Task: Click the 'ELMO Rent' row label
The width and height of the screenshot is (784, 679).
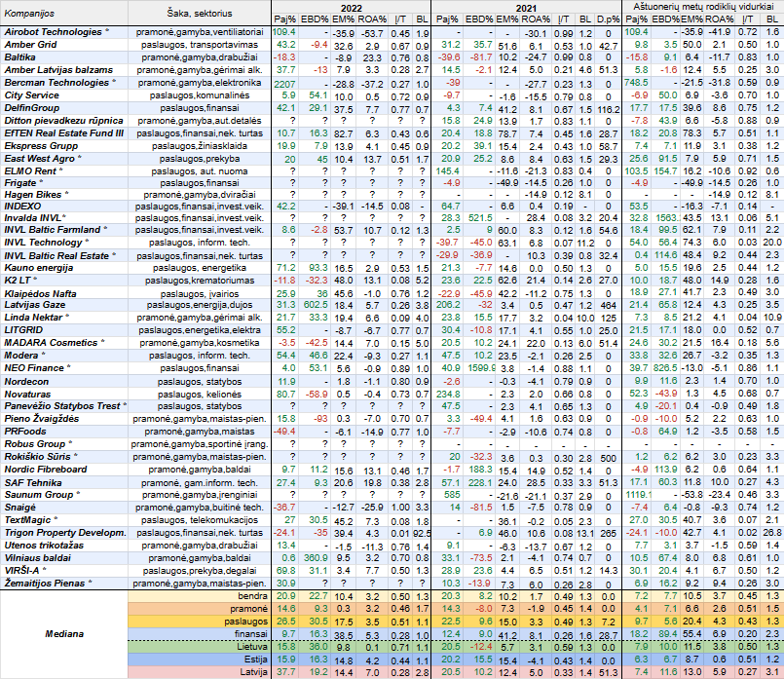Action: [x=64, y=171]
